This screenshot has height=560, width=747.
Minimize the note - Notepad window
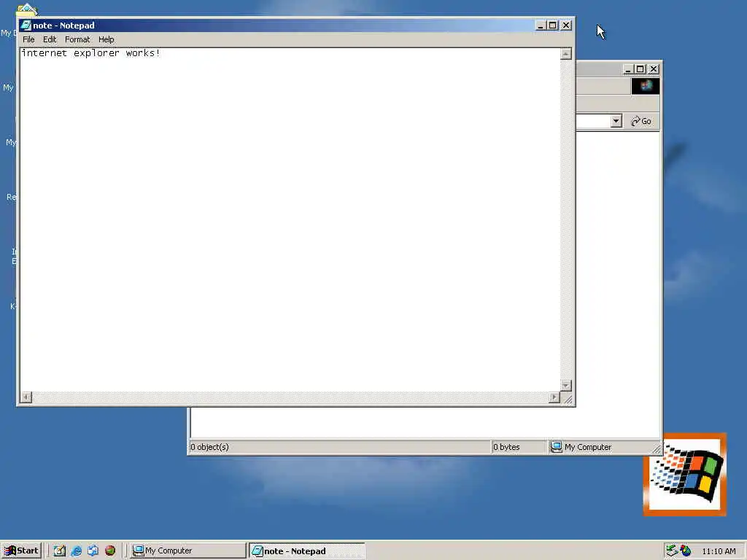(x=540, y=26)
